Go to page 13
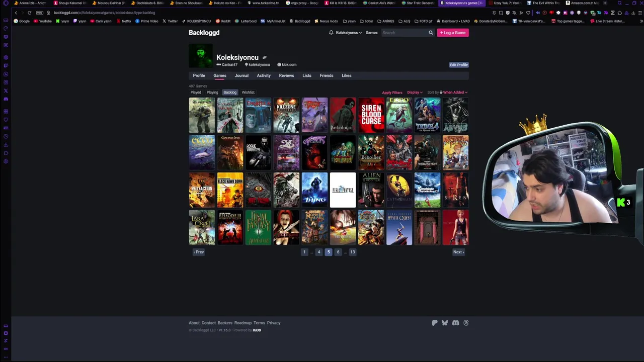The height and width of the screenshot is (362, 644). coord(353,252)
